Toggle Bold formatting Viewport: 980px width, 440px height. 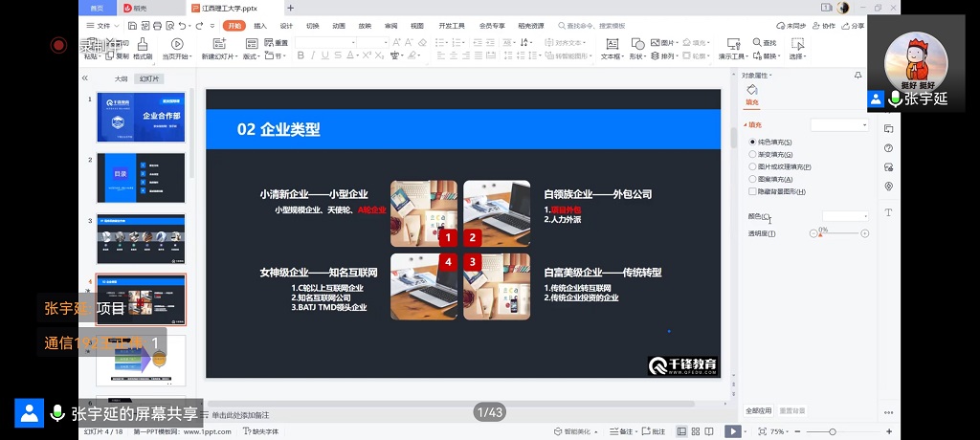[301, 55]
